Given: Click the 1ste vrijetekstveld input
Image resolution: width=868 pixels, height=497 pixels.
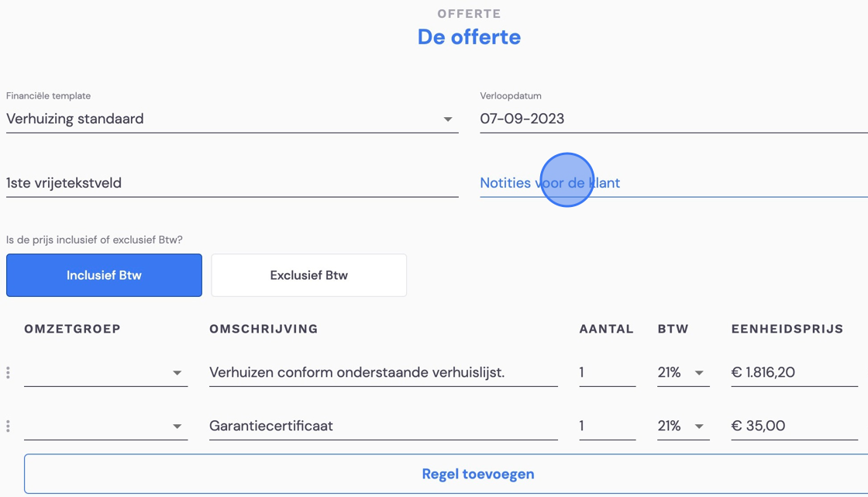Looking at the screenshot, I should pos(232,183).
